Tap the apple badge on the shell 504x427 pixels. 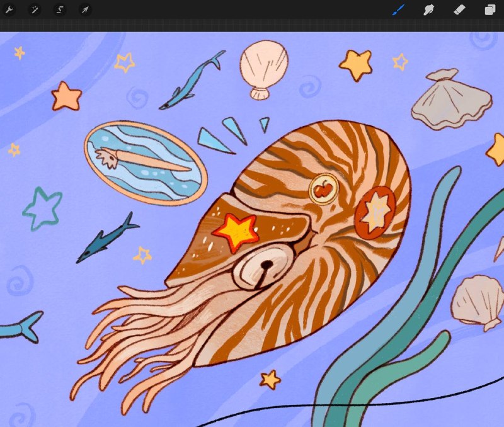[x=324, y=189]
